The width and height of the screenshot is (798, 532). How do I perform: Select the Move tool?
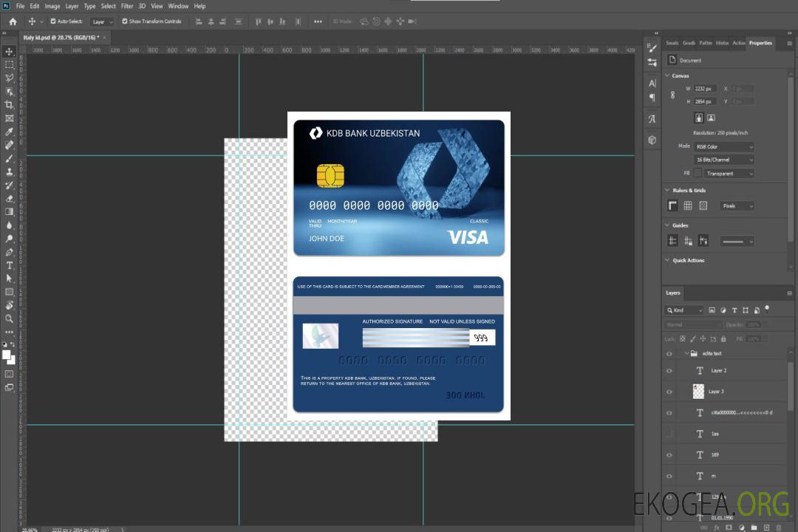click(9, 52)
